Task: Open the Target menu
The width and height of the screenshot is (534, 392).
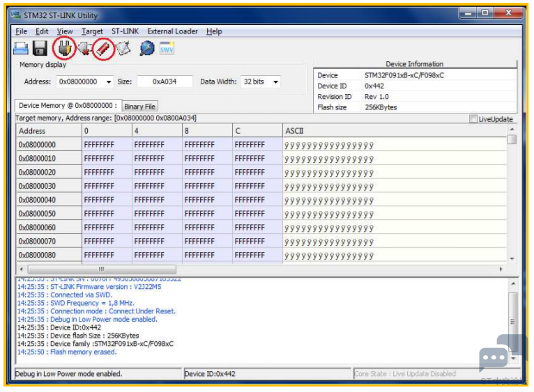Action: click(x=92, y=31)
